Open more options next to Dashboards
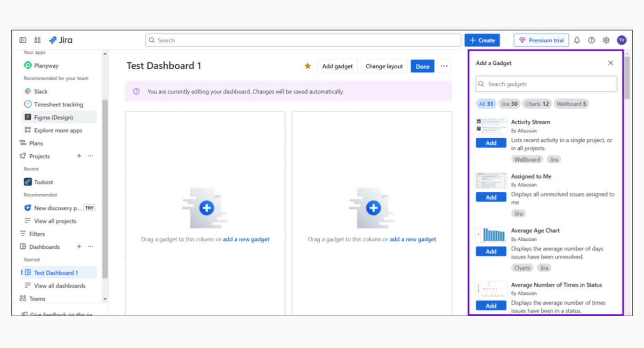Screen dimensions: 644x348 pos(90,247)
